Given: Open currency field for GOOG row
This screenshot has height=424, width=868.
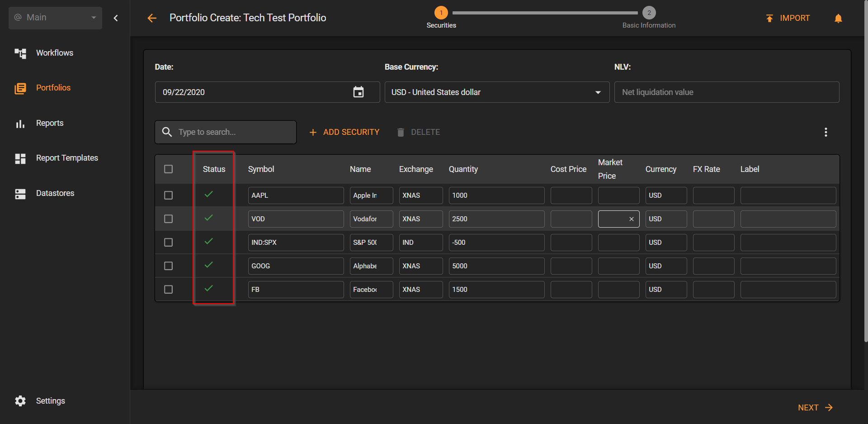Looking at the screenshot, I should click(x=666, y=266).
